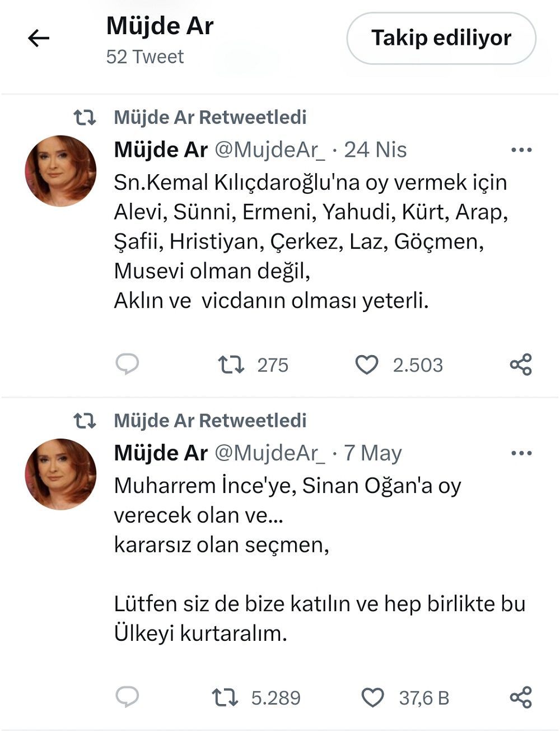Open more options for 24 Nis tweet
This screenshot has height=731, width=560.
coord(521,150)
